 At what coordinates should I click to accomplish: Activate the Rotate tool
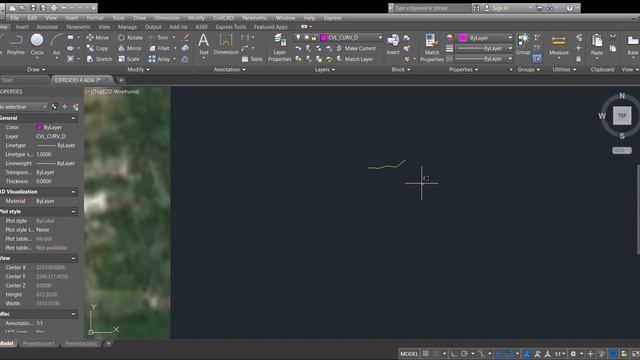point(131,38)
